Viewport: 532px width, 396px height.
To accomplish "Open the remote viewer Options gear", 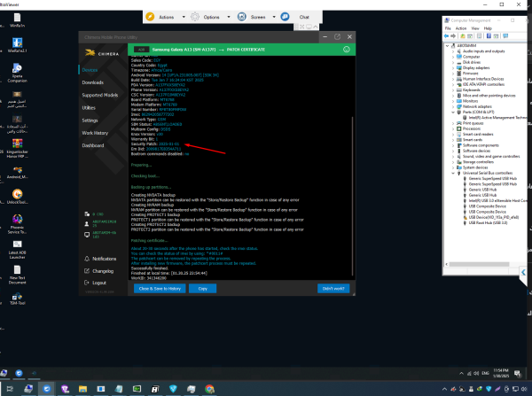I will (x=195, y=17).
